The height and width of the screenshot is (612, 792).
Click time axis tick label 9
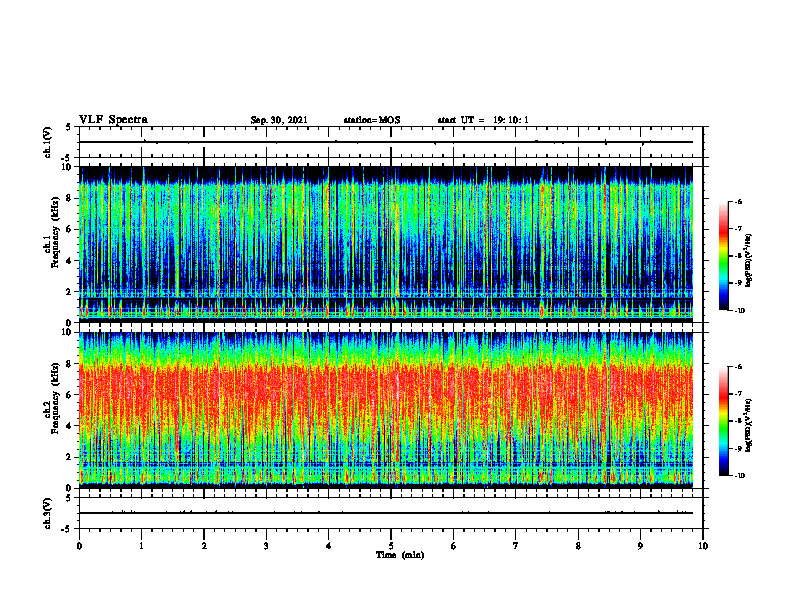click(x=640, y=546)
